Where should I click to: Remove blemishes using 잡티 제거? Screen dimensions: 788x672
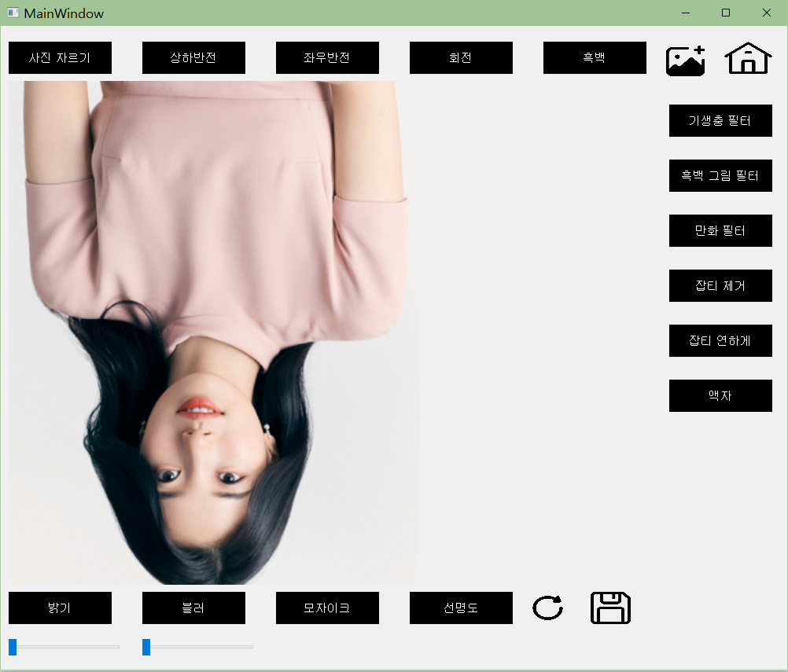[720, 285]
